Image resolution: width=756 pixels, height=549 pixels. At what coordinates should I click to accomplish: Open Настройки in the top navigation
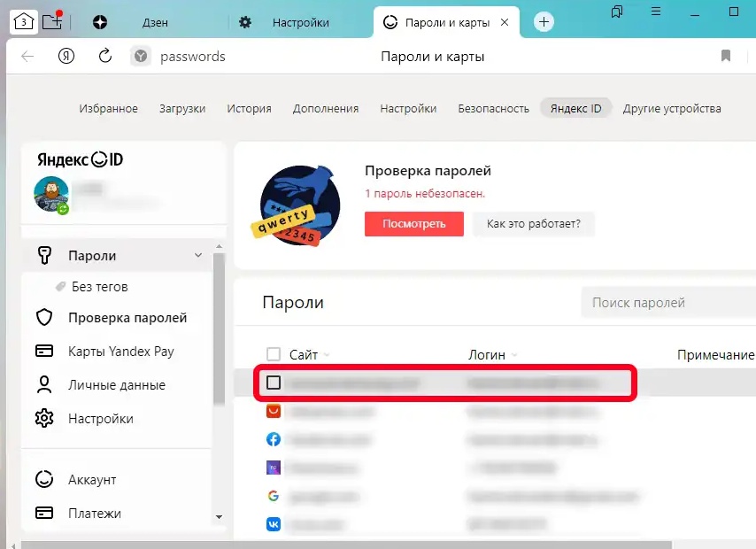pyautogui.click(x=408, y=109)
